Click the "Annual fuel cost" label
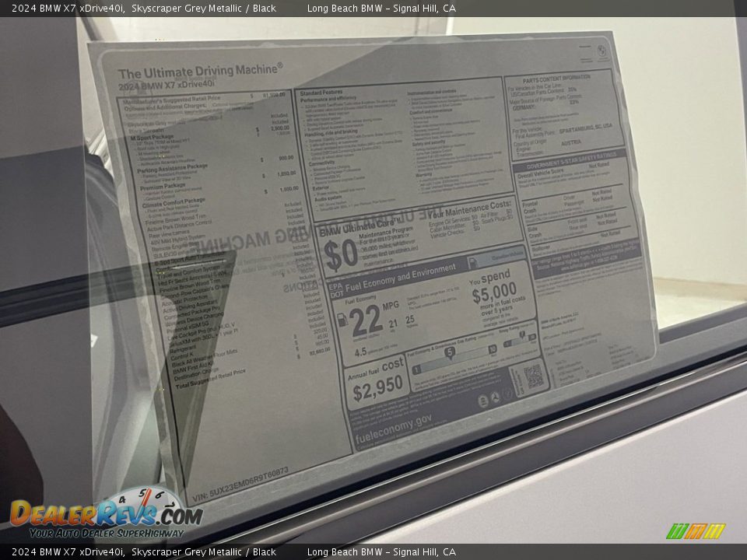This screenshot has width=747, height=560. coord(376,369)
